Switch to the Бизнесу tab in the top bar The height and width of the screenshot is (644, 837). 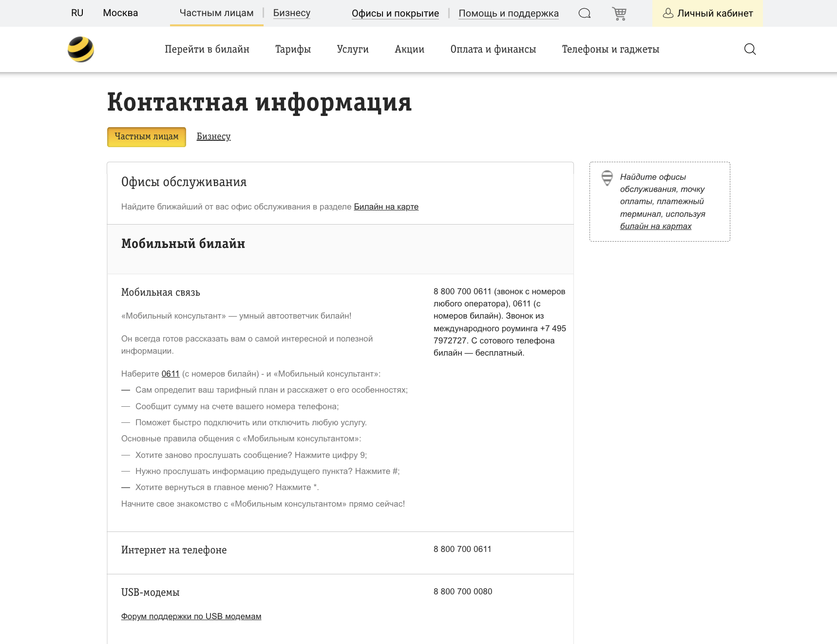[292, 13]
